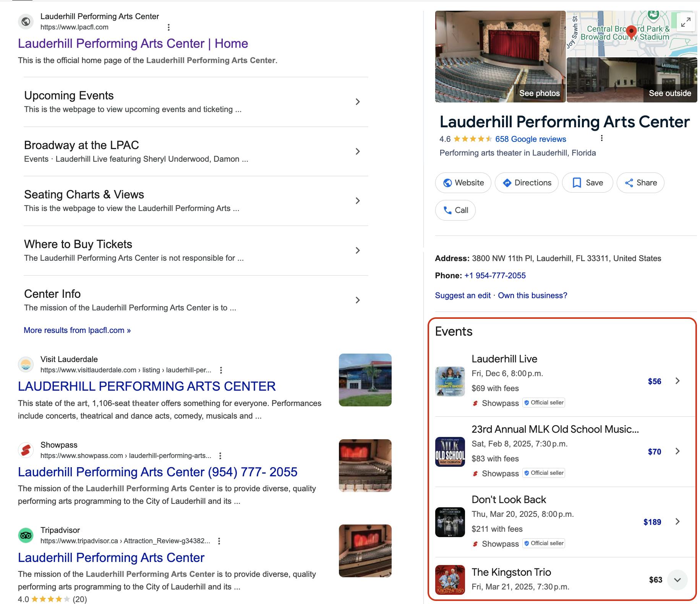Open the 23rd Annual MLK Old School Music event
The height and width of the screenshot is (604, 700).
point(555,429)
